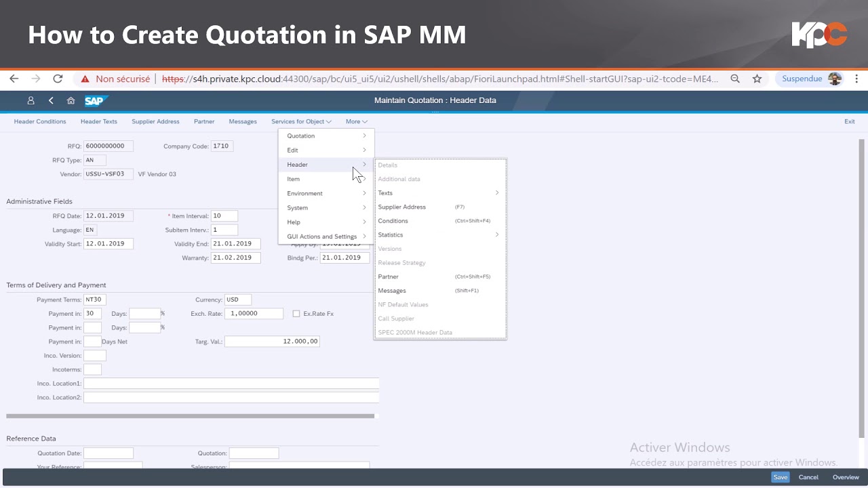Click the Item Interval field

(224, 216)
